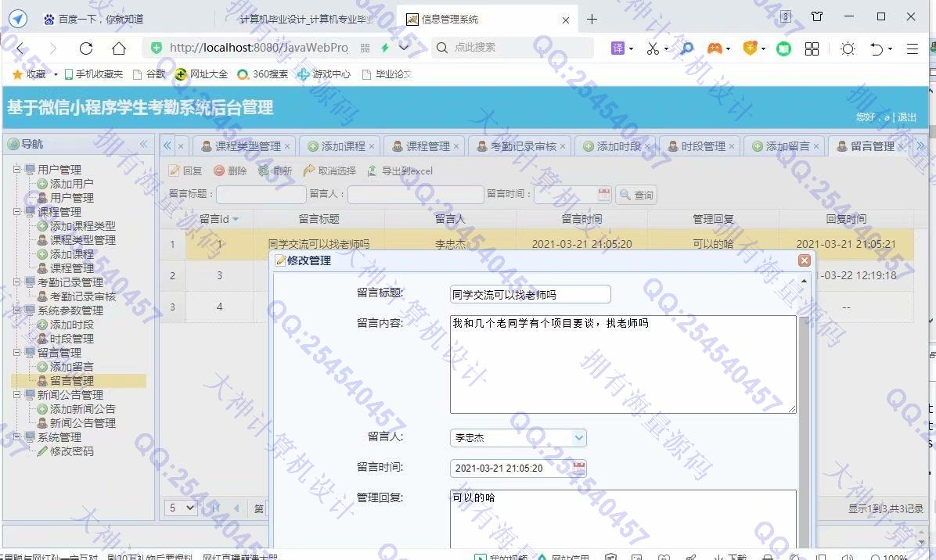This screenshot has width=936, height=560.
Task: Collapse the 用户管理 tree node
Action: [x=16, y=170]
